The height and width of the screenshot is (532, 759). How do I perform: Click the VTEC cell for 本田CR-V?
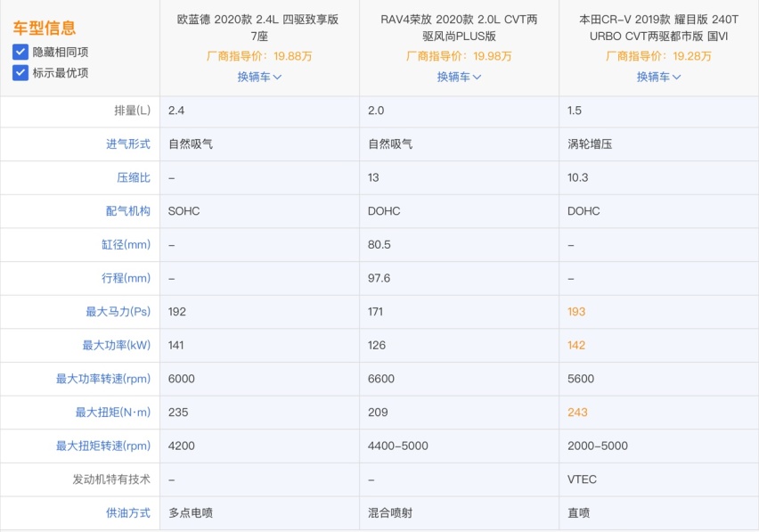pos(582,479)
